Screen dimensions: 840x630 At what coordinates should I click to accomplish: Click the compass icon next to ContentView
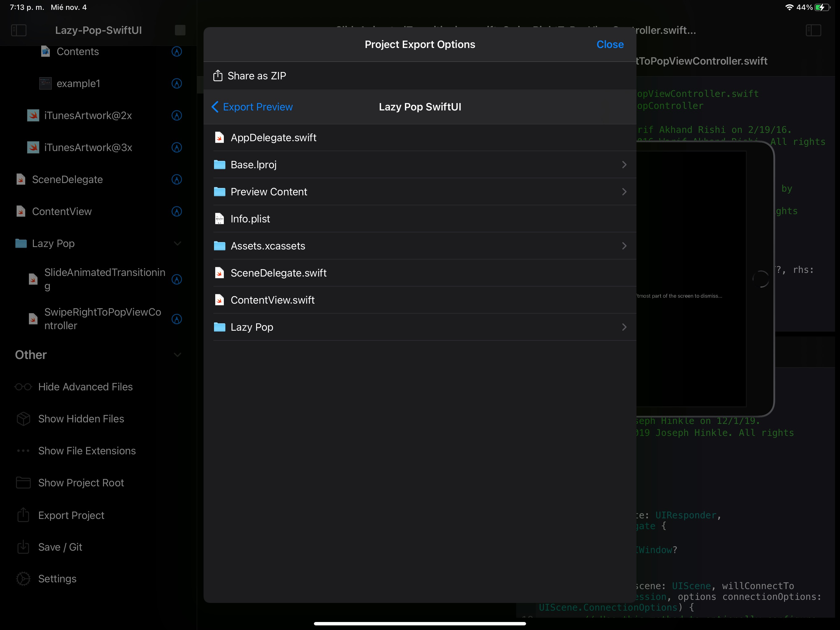point(176,211)
